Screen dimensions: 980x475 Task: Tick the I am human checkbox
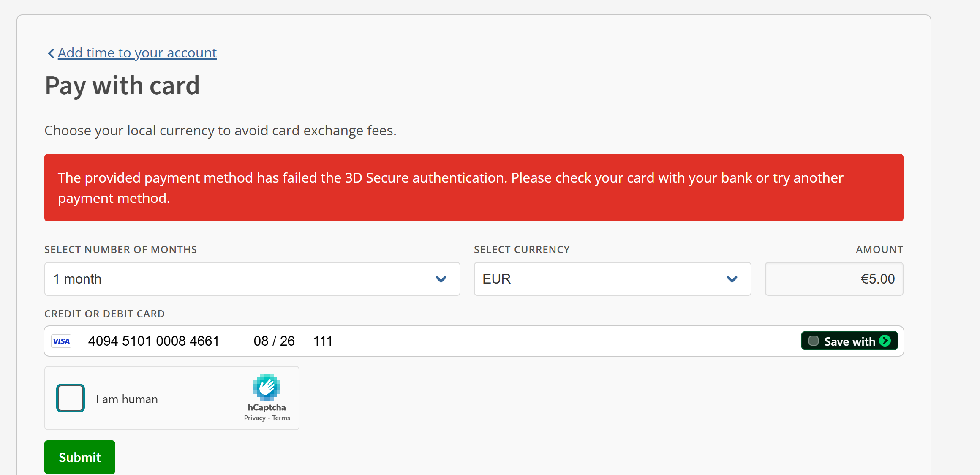(71, 398)
